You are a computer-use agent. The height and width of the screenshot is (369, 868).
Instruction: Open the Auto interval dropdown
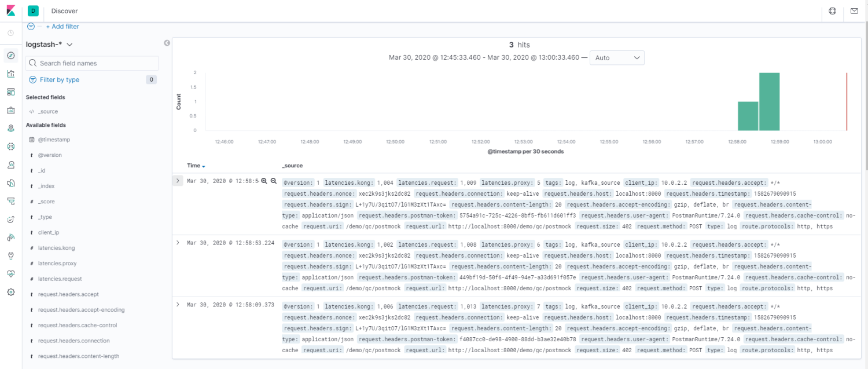pos(617,58)
